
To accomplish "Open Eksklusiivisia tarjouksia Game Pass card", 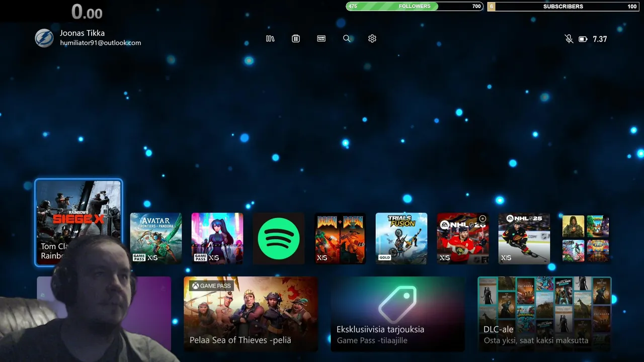I will [x=397, y=314].
